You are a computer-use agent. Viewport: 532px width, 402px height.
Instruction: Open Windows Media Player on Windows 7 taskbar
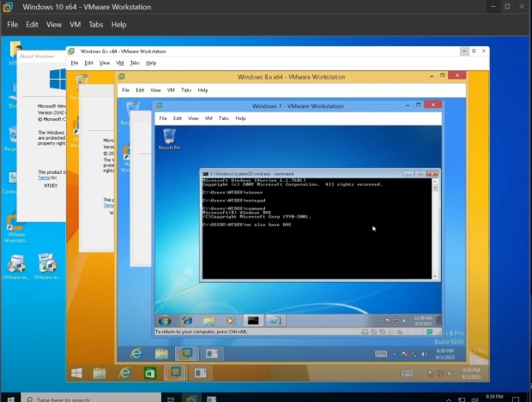point(230,321)
